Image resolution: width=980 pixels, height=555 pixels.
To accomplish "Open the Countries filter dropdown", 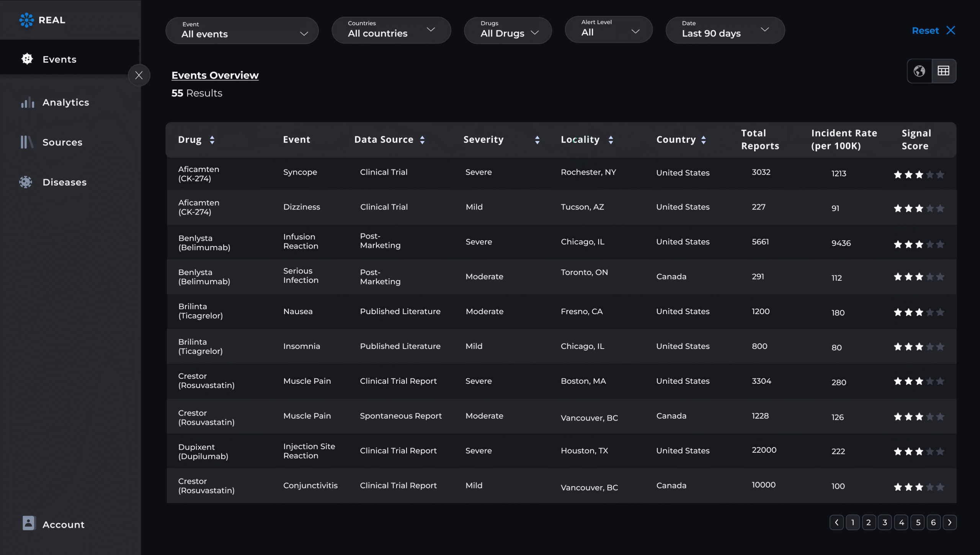I will 391,30.
